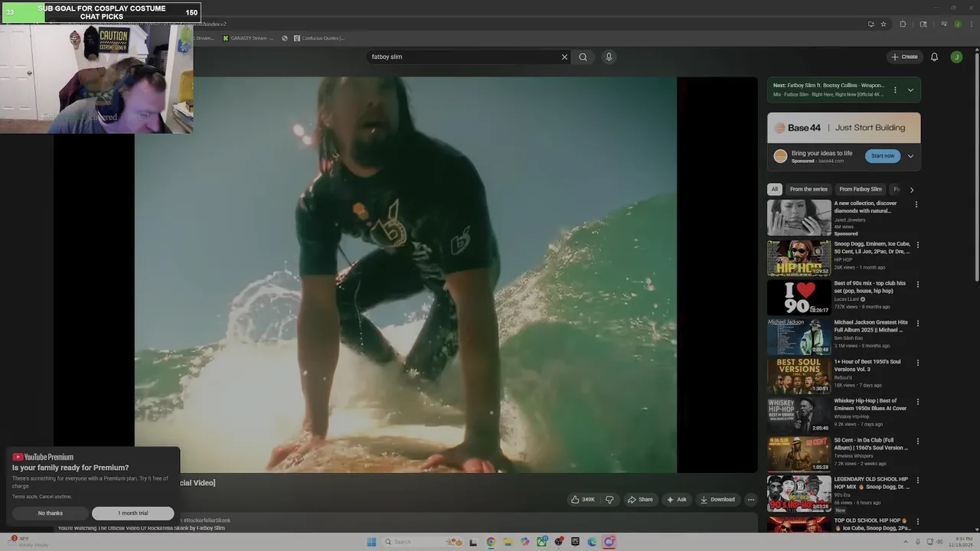
Task: Select the All filter chip
Action: [x=775, y=189]
